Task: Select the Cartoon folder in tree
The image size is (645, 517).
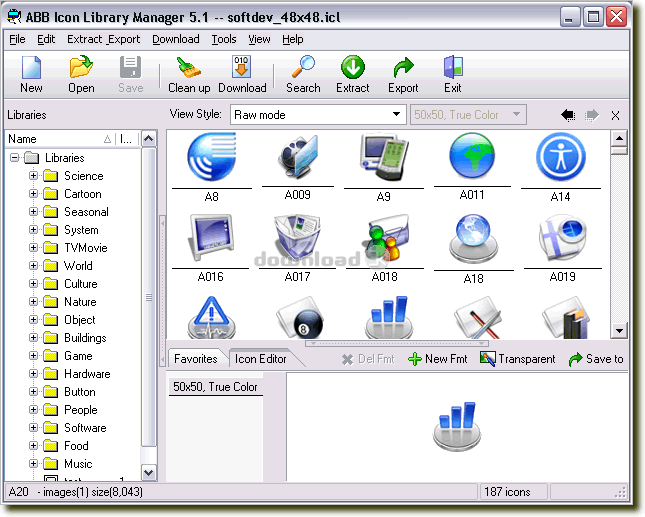Action: (82, 194)
